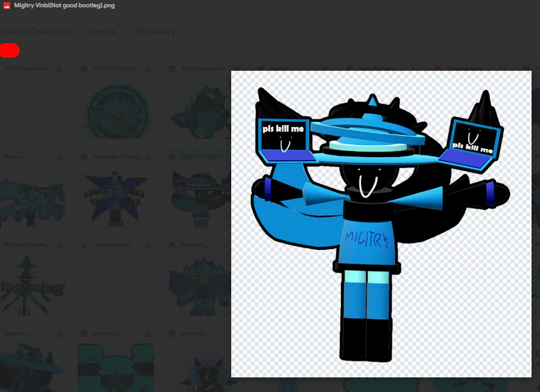Open 'aracter Collection' in the breadcrumb
The image size is (540, 392).
[x=35, y=31]
